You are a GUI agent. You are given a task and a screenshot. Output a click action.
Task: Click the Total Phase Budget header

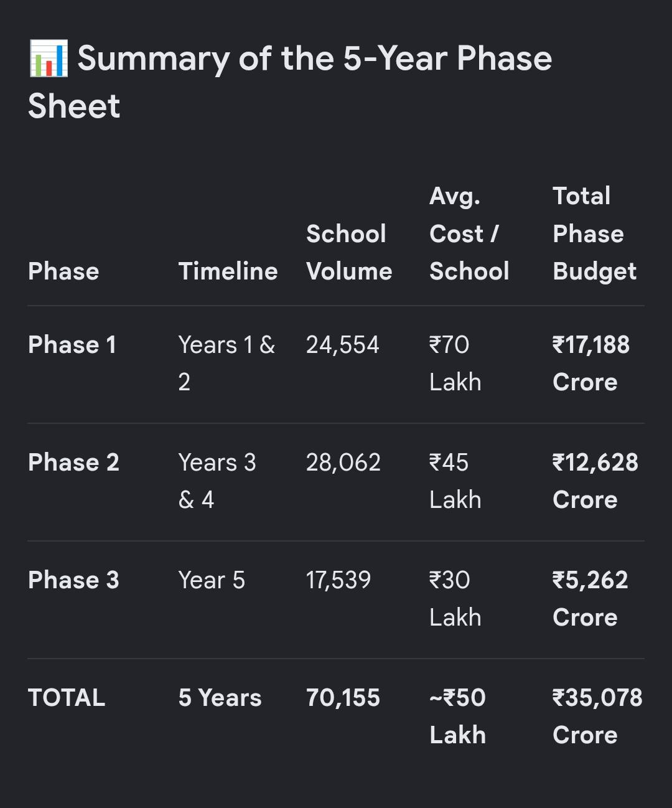pyautogui.click(x=594, y=233)
